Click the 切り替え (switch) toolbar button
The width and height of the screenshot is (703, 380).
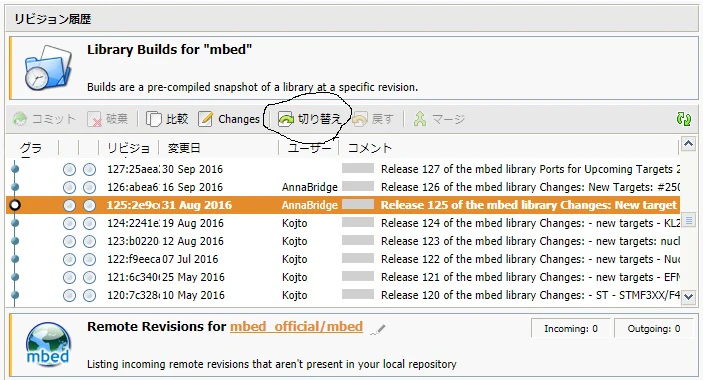pyautogui.click(x=309, y=119)
